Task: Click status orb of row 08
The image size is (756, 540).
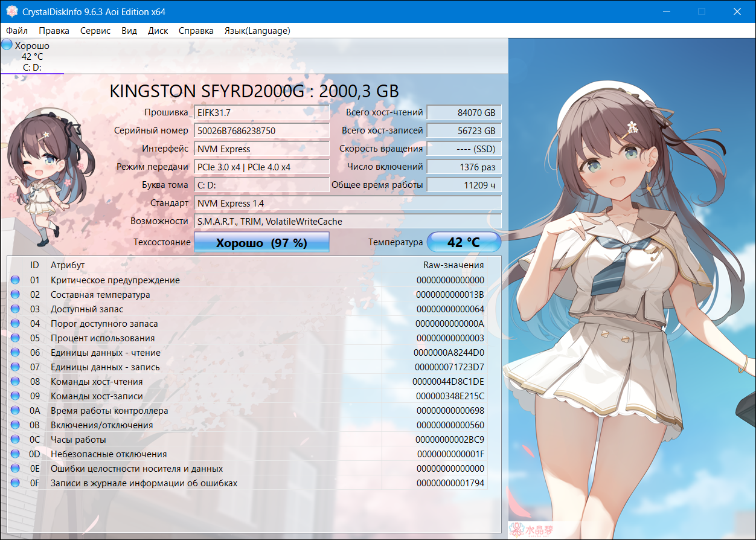Action: coord(15,381)
